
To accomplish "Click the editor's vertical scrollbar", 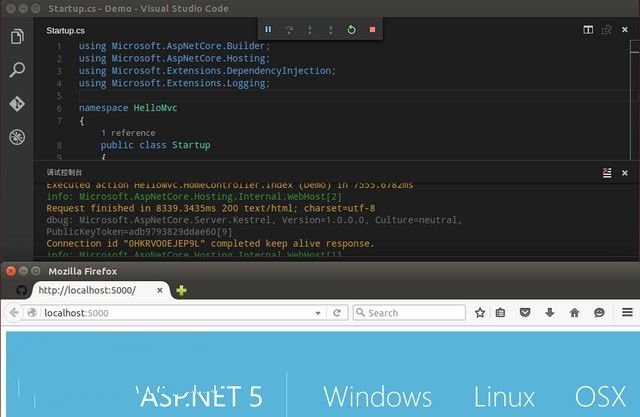I will pyautogui.click(x=634, y=100).
